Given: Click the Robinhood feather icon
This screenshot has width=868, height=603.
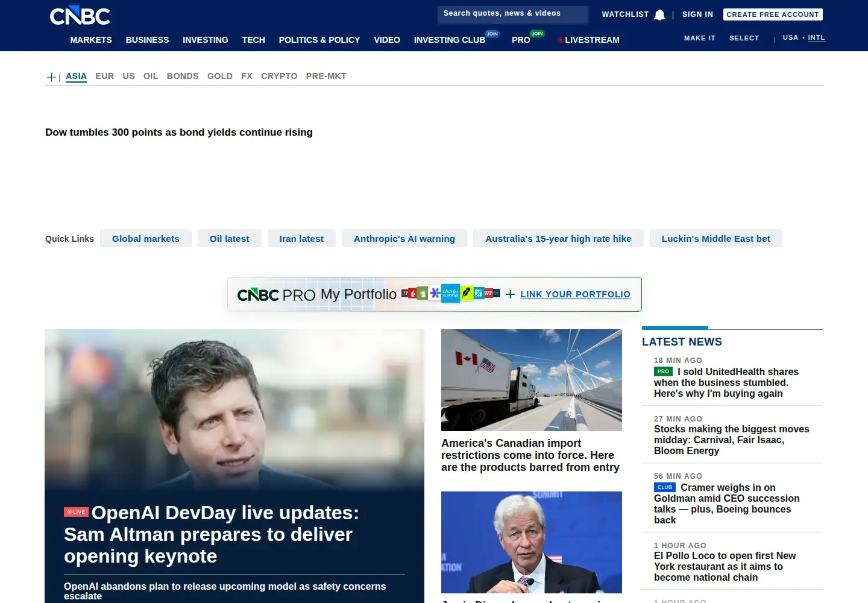Looking at the screenshot, I should [467, 293].
